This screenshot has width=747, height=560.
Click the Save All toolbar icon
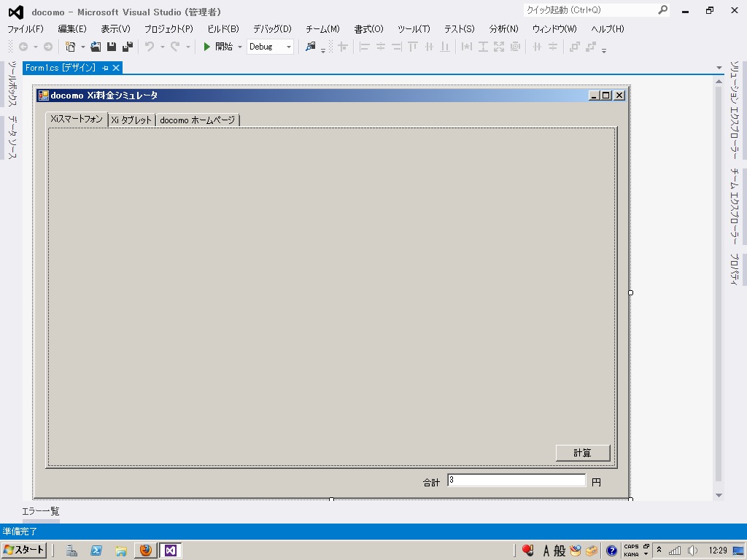(x=128, y=47)
